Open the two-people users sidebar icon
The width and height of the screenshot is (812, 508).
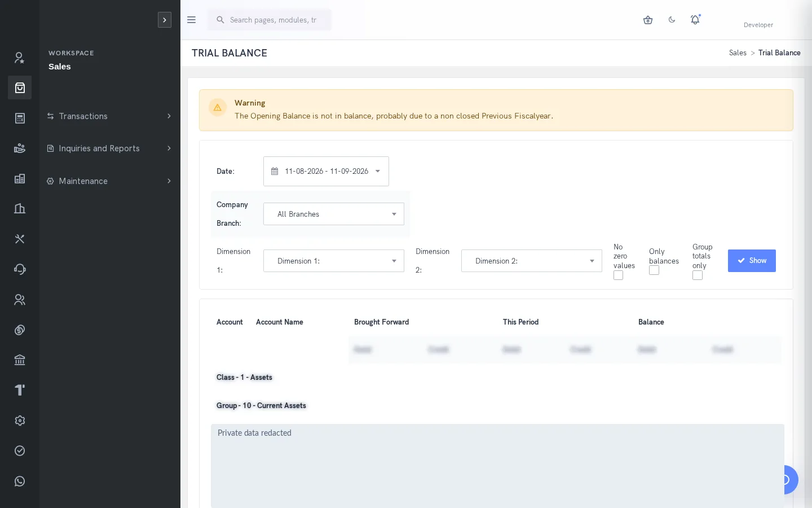pos(20,300)
